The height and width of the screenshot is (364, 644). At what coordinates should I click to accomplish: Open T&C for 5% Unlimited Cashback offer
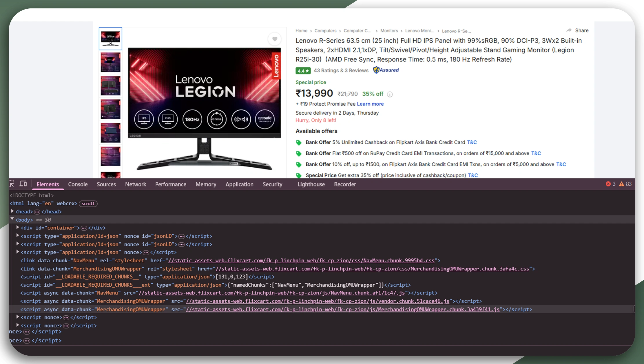tap(472, 142)
